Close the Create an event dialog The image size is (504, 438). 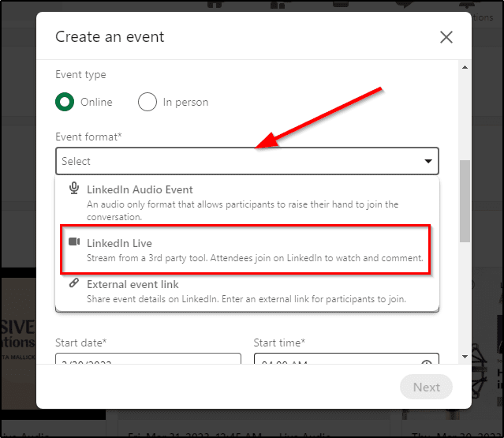446,37
